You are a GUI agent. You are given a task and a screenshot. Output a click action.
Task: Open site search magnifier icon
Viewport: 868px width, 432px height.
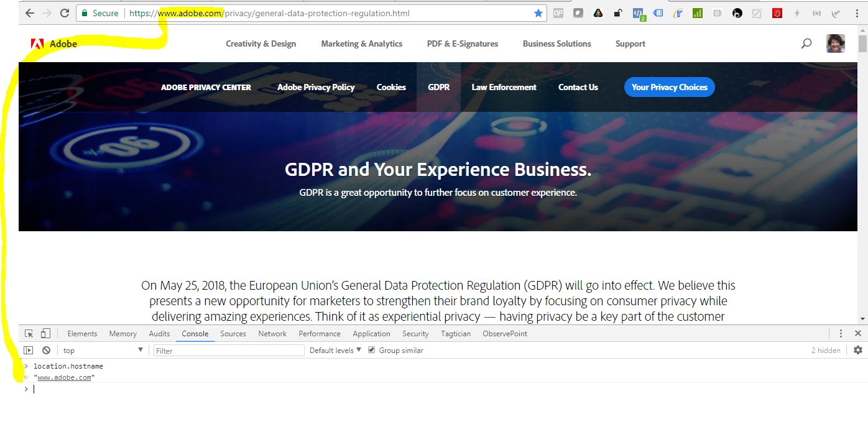click(806, 44)
